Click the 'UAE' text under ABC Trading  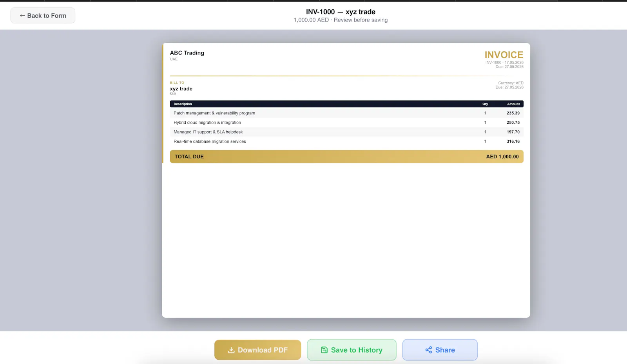pos(174,59)
